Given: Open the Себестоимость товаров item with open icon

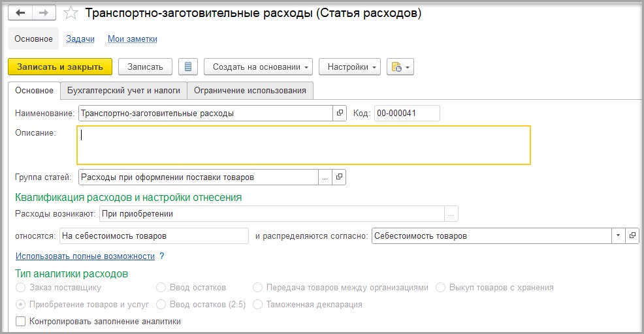Looking at the screenshot, I should pos(632,236).
